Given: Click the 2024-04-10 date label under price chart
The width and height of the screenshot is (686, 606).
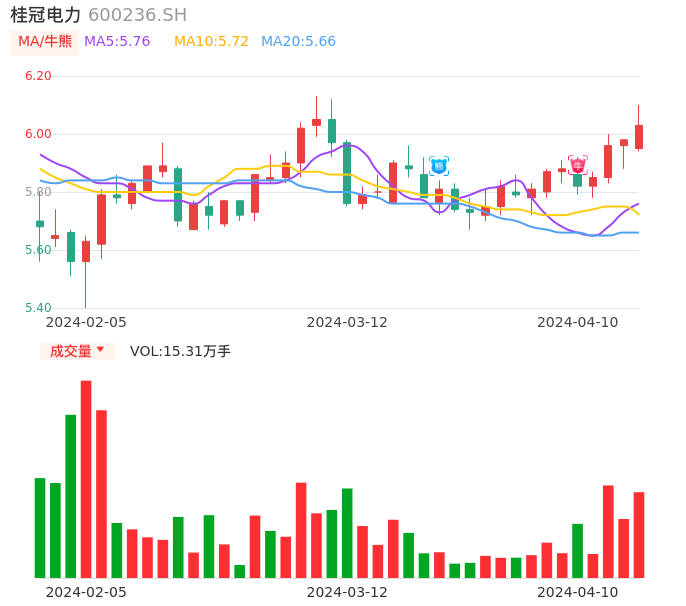Looking at the screenshot, I should tap(578, 322).
